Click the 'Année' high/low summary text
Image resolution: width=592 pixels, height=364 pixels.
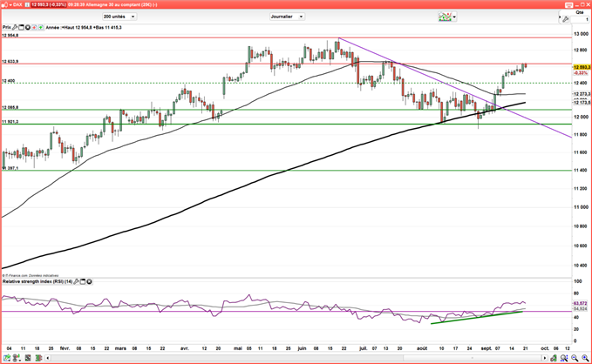pyautogui.click(x=84, y=27)
